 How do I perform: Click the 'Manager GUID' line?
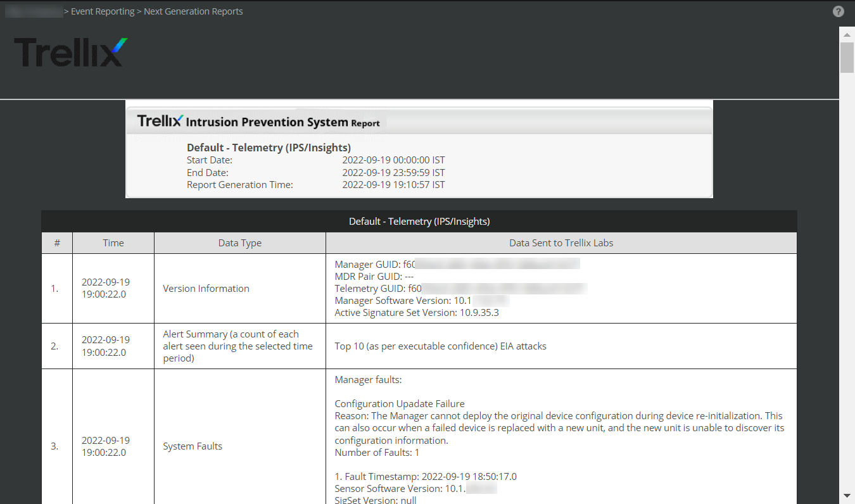click(x=457, y=264)
